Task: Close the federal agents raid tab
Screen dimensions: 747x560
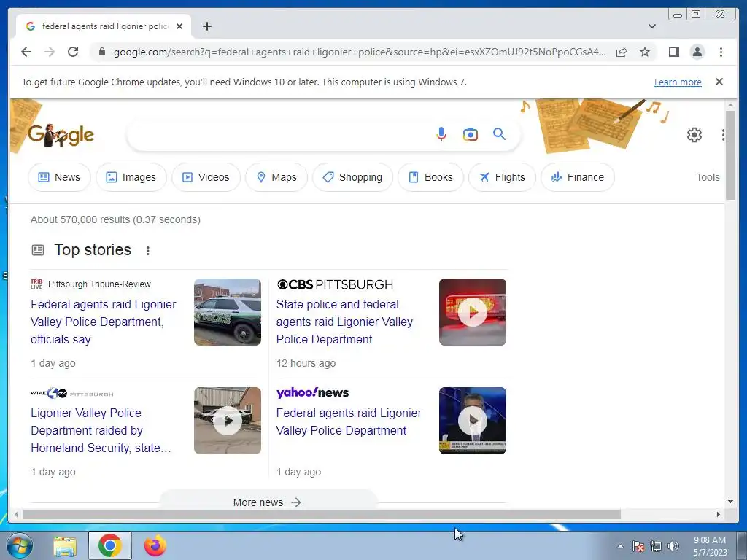Action: [x=179, y=26]
